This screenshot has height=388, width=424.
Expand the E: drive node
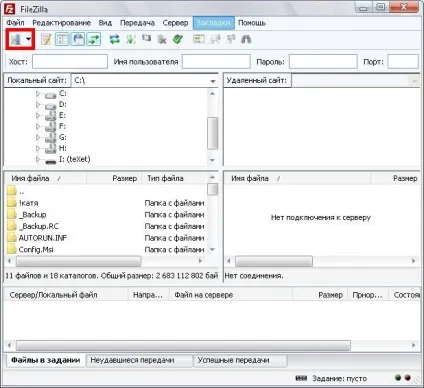click(38, 116)
